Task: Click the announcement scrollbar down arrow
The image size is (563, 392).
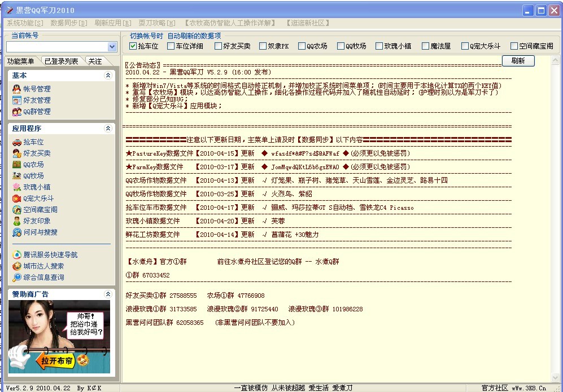Action: [556, 377]
